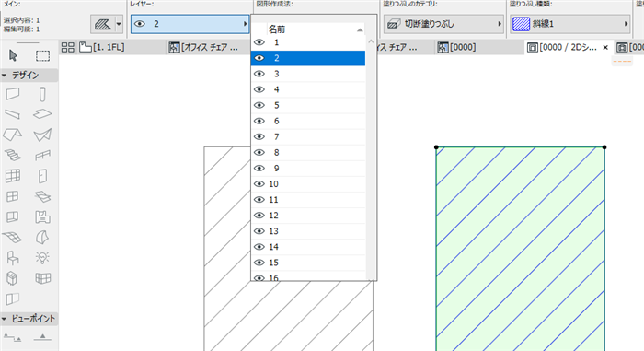
Task: Hide layer 3 with its eye icon
Action: [259, 74]
